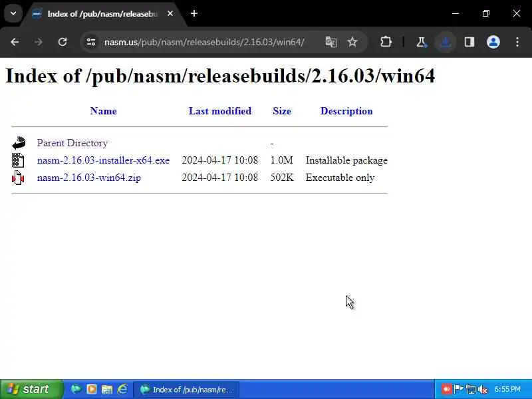Screen dimensions: 532x399
Task: Click the red security alert tray icon
Action: pyautogui.click(x=446, y=389)
